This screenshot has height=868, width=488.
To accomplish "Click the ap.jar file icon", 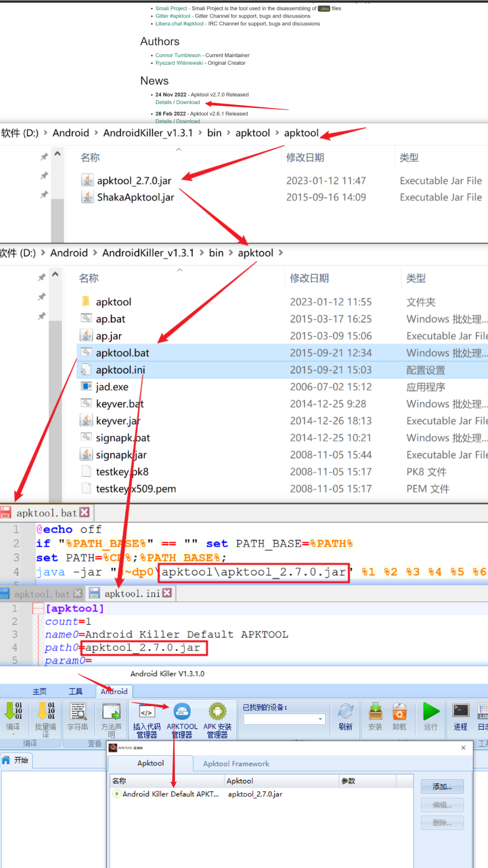I will point(86,335).
